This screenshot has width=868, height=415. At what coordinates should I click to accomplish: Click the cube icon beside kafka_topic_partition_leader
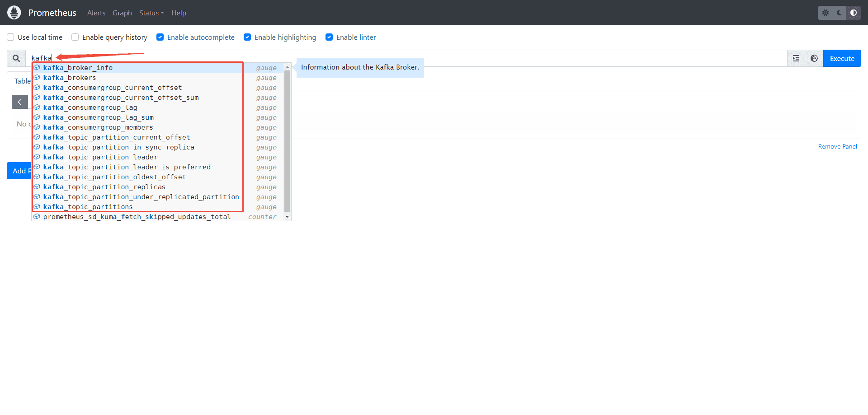(37, 157)
